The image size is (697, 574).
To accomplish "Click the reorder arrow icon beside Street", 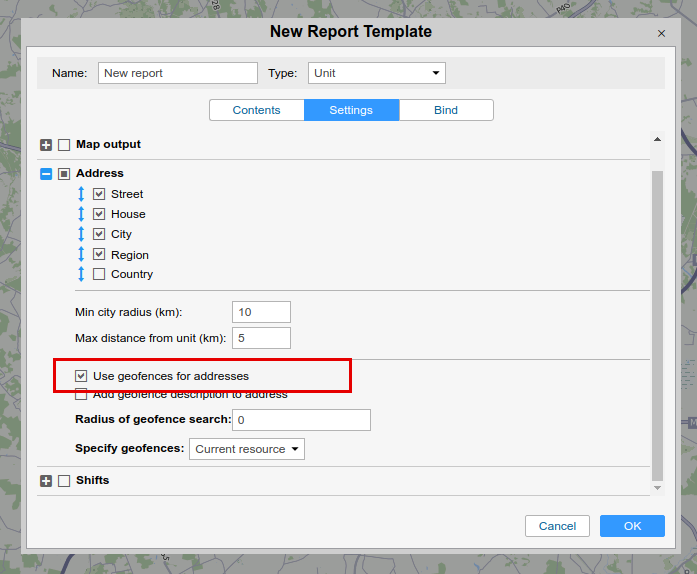I will [x=81, y=194].
